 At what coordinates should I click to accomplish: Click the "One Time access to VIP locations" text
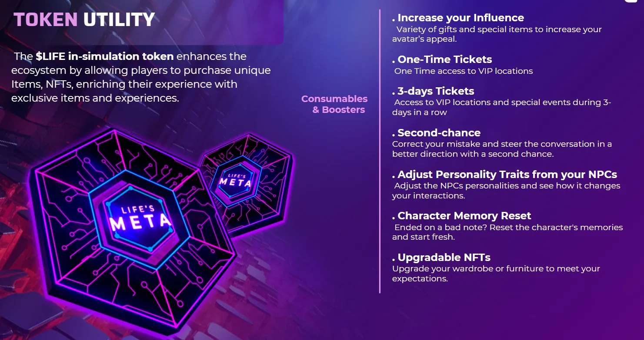(x=463, y=71)
